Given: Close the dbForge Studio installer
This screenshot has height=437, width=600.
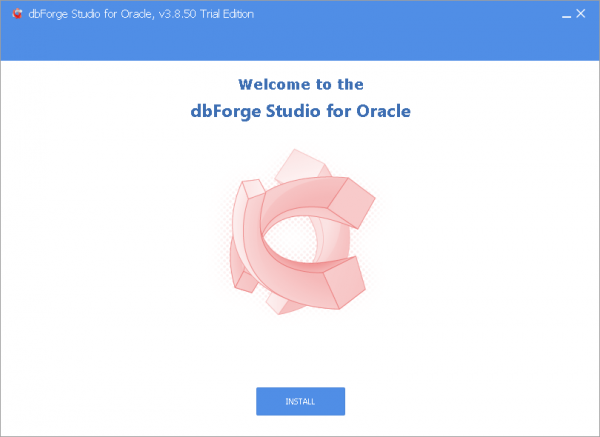Looking at the screenshot, I should (x=580, y=13).
